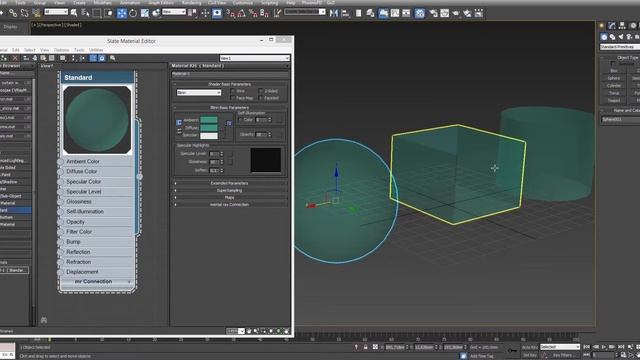Open View menu in Slate Material Editor
The image size is (640, 360).
tap(44, 50)
